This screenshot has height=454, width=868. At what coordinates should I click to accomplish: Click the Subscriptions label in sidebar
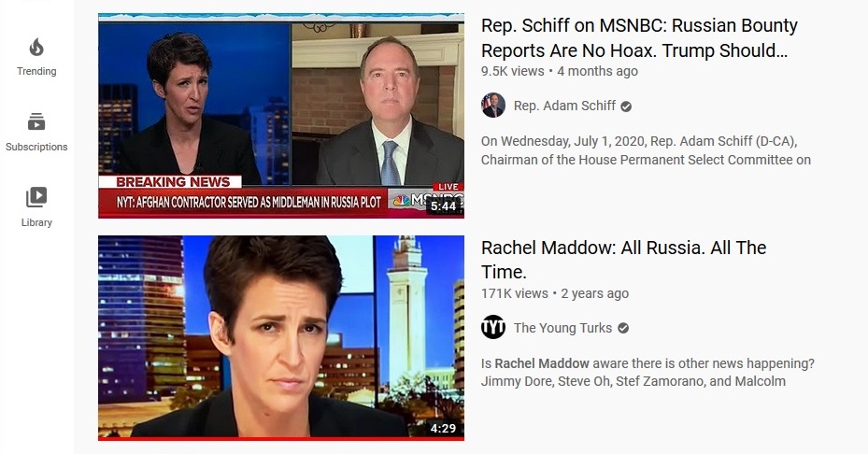point(36,147)
